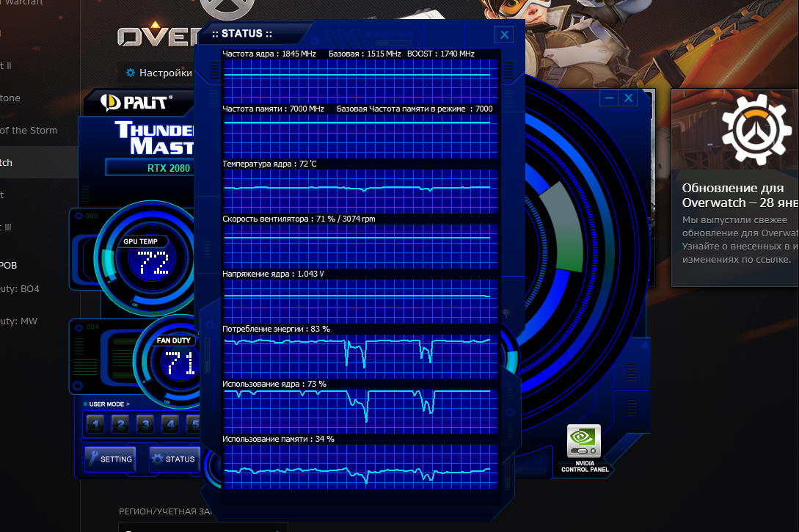
Task: Click 'Напряжение ядра : 1.043 V' text
Action: coord(273,274)
